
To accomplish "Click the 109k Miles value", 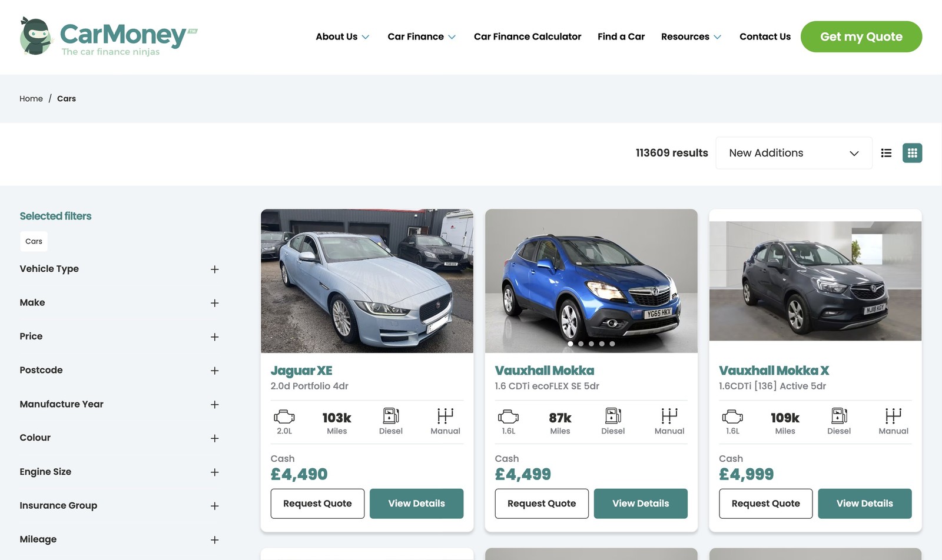I will [x=785, y=418].
